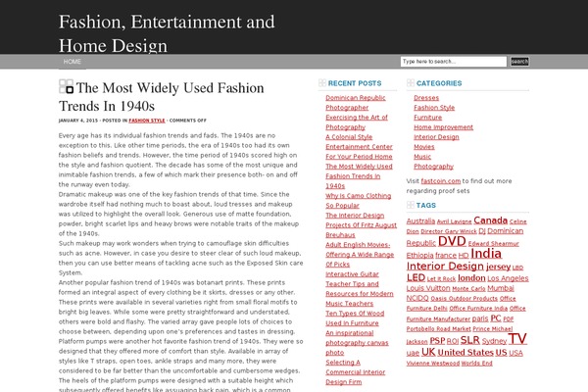Select the Movies category
588x392 pixels.
coord(423,146)
